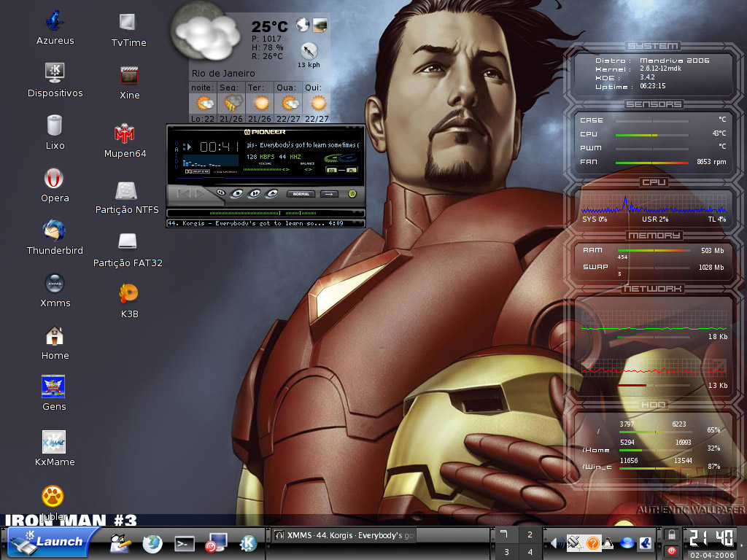747x560 pixels.
Task: Click the greyed play button in XMMS
Action: coord(200,193)
